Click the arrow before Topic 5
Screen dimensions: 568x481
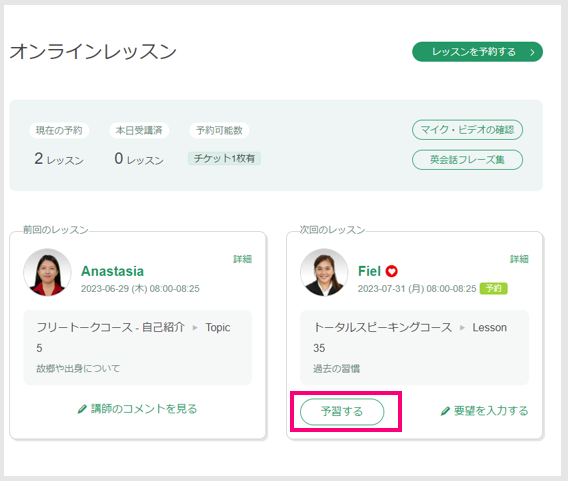pos(195,328)
